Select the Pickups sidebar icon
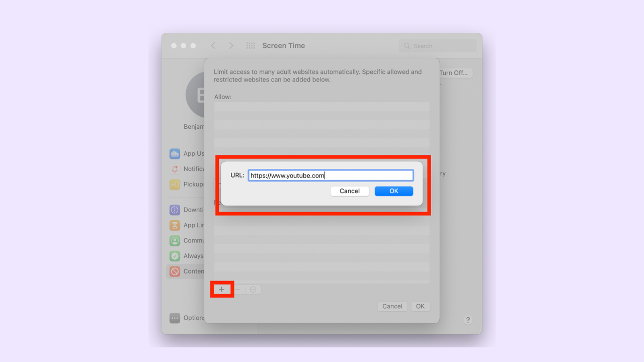644x362 pixels. point(175,184)
